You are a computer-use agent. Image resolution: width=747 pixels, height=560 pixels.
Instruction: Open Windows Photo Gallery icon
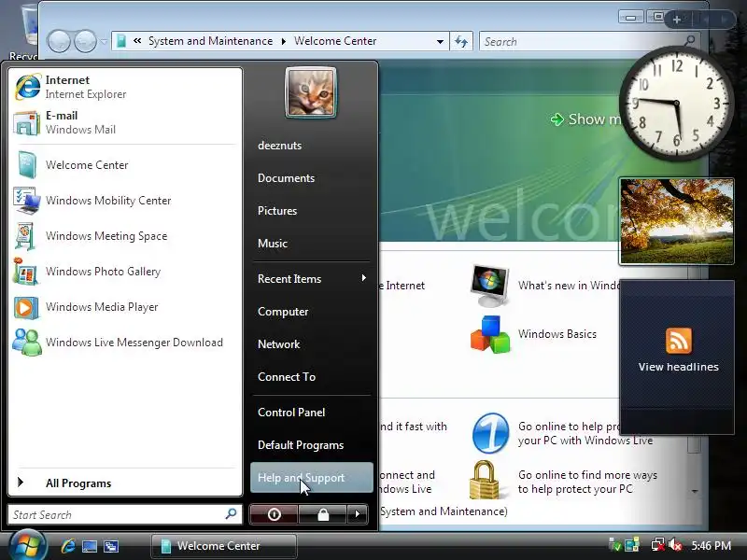tap(26, 272)
